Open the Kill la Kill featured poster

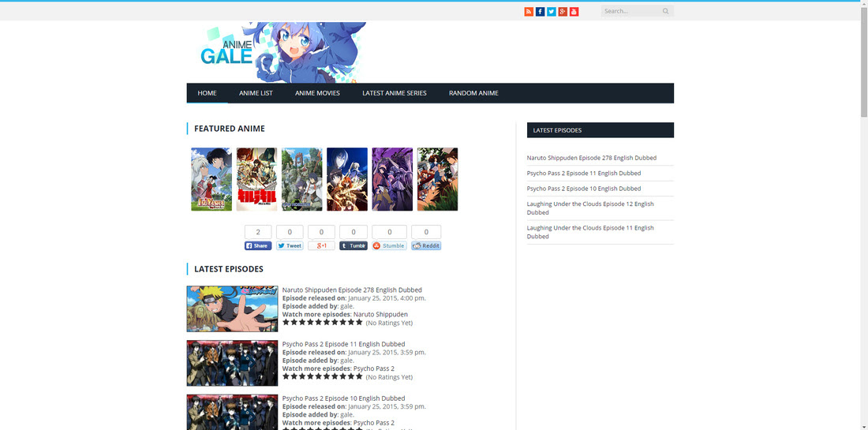257,179
